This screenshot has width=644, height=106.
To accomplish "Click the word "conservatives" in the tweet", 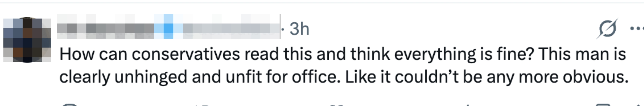I will (186, 54).
